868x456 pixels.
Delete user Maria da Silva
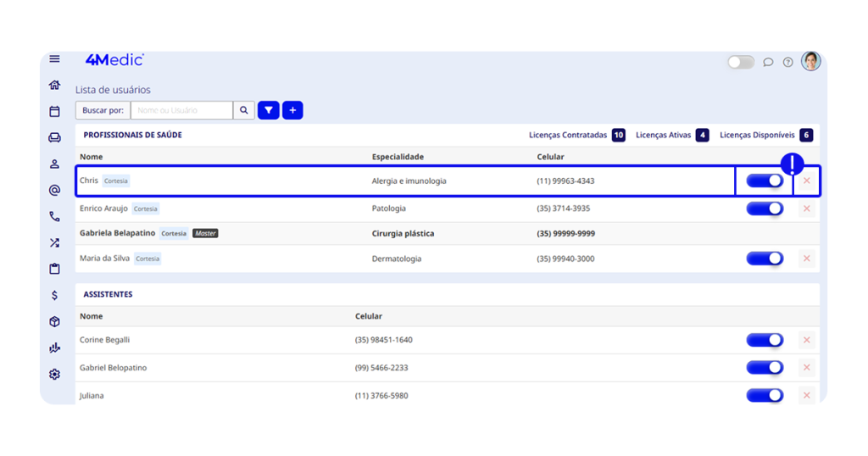[806, 259]
